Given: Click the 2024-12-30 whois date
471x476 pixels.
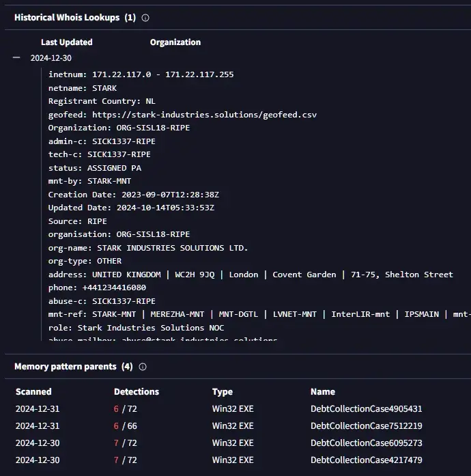Looking at the screenshot, I should tap(51, 58).
